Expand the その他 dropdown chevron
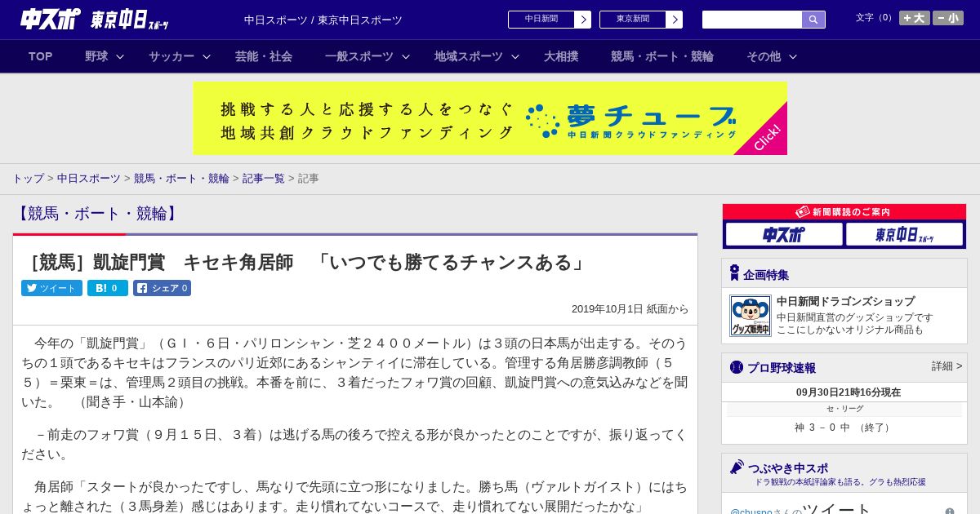This screenshot has height=514, width=980. click(793, 56)
